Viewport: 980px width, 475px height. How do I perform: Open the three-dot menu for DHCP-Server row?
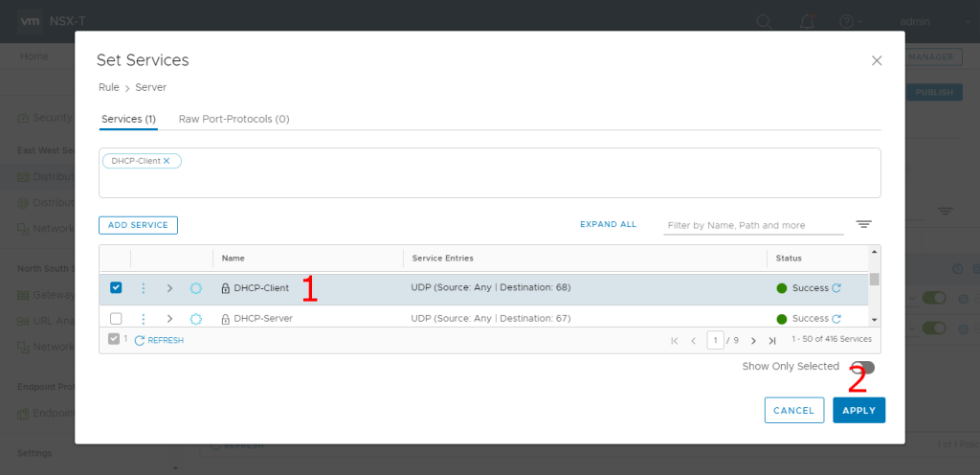(144, 318)
